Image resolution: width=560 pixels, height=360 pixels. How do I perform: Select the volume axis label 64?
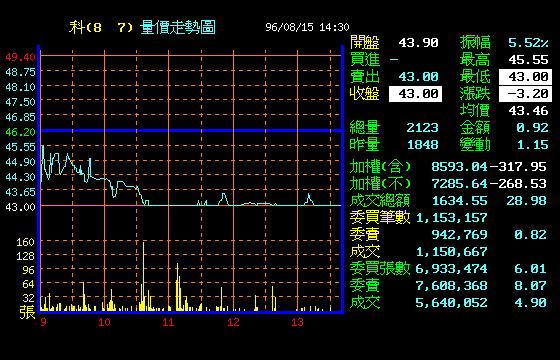tap(28, 284)
